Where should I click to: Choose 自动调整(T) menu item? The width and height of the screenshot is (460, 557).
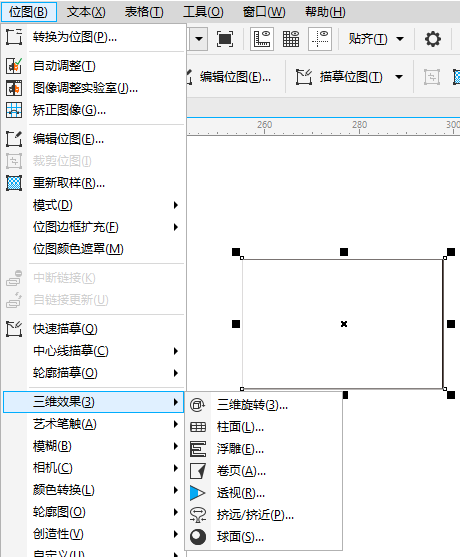coord(93,66)
